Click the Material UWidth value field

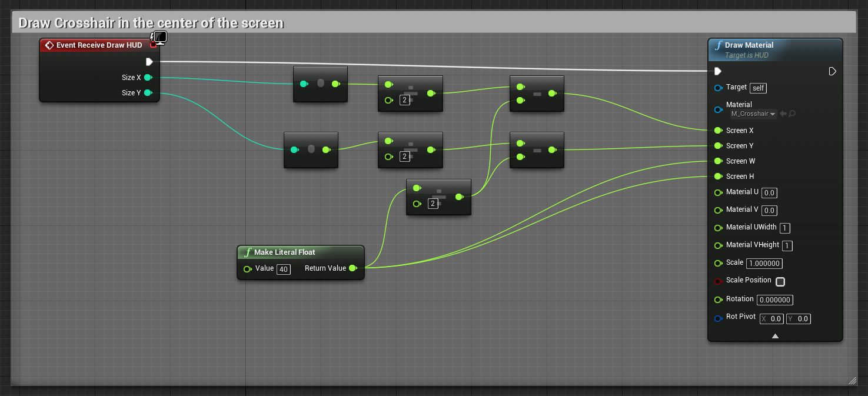pyautogui.click(x=784, y=228)
